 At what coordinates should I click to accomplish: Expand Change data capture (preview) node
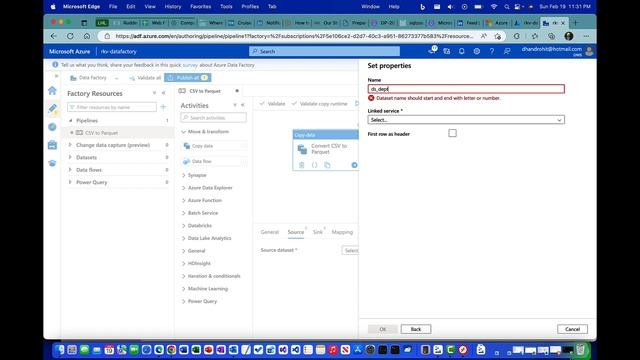pos(70,145)
